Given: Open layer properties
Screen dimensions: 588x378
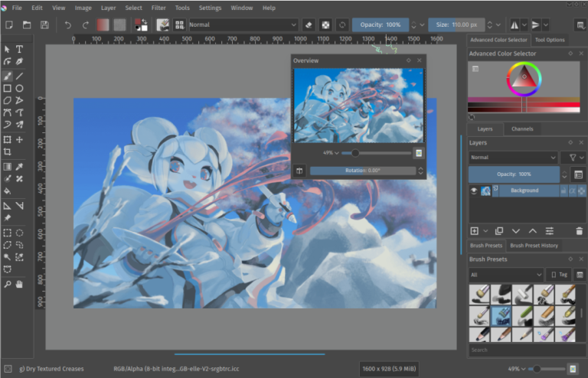Looking at the screenshot, I should click(x=550, y=231).
